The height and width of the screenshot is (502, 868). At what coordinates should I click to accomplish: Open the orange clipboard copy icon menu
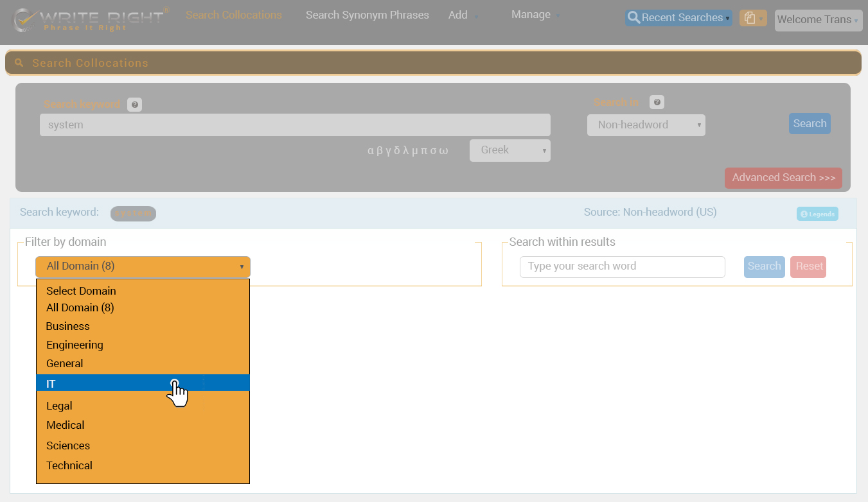752,19
